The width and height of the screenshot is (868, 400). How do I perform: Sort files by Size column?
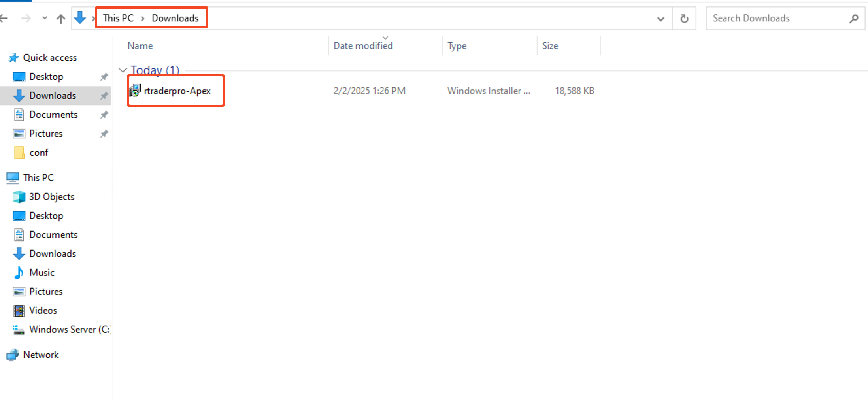coord(550,46)
